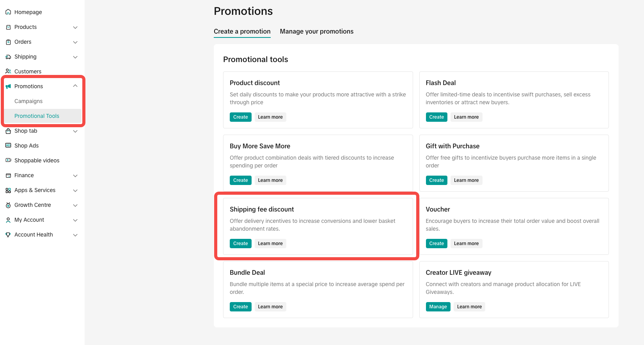Click the Promotions megaphone icon
This screenshot has width=644, height=345.
pyautogui.click(x=8, y=86)
